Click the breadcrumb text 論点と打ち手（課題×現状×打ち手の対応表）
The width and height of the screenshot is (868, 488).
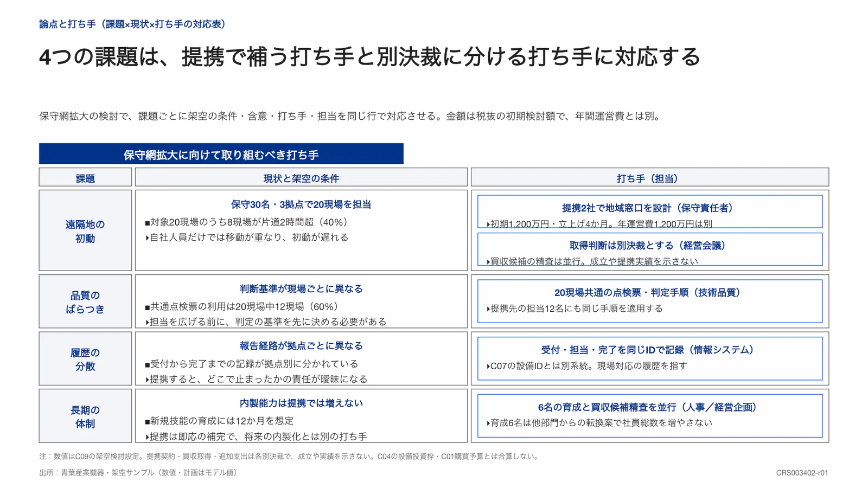134,24
